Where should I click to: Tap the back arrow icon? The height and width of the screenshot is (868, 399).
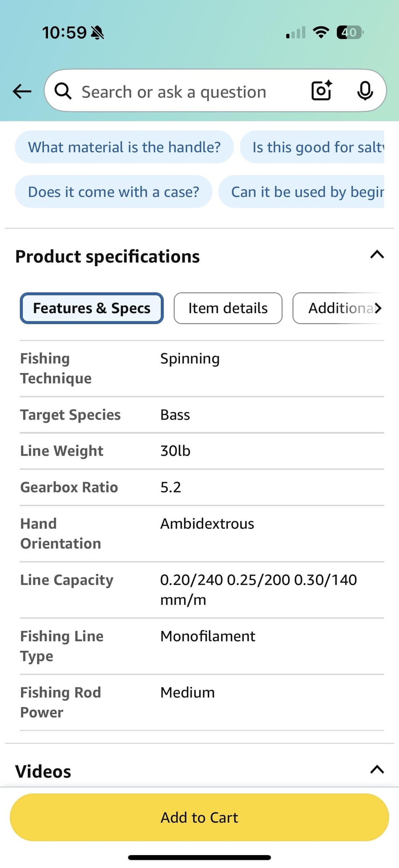click(22, 91)
